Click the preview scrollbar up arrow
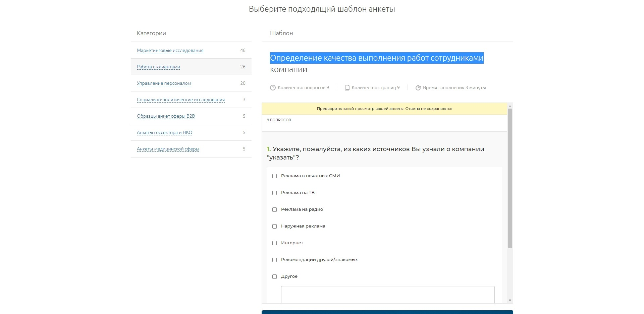644x314 pixels. pos(510,106)
